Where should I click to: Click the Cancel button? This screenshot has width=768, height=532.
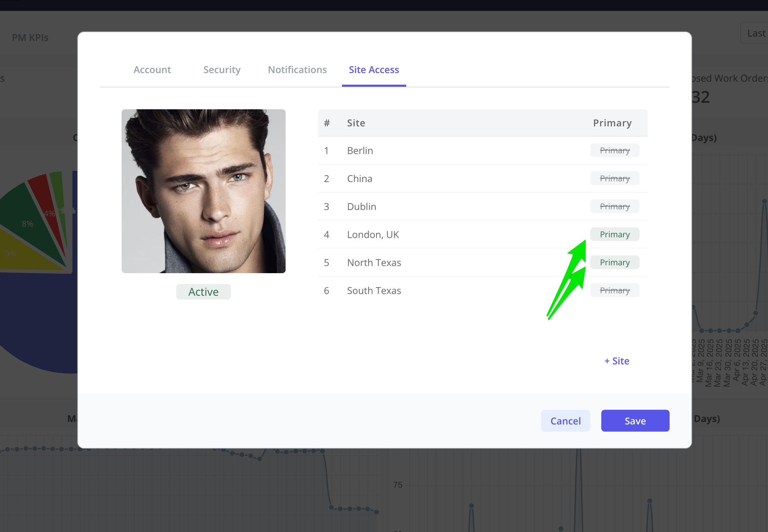[565, 421]
